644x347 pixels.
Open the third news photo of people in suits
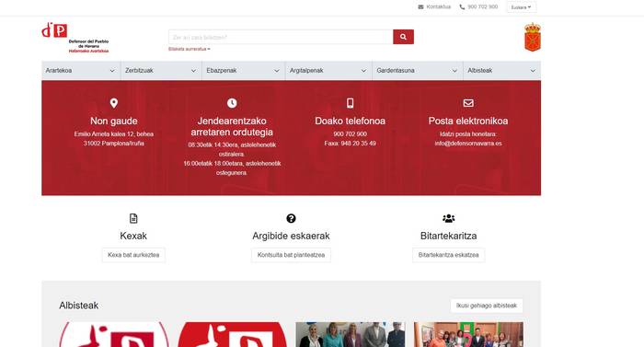click(x=351, y=334)
